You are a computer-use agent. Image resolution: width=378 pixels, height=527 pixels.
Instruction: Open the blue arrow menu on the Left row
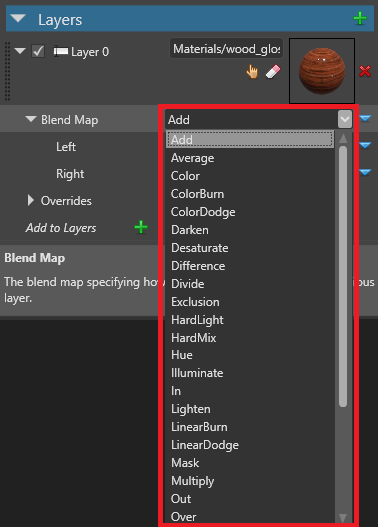(x=365, y=146)
